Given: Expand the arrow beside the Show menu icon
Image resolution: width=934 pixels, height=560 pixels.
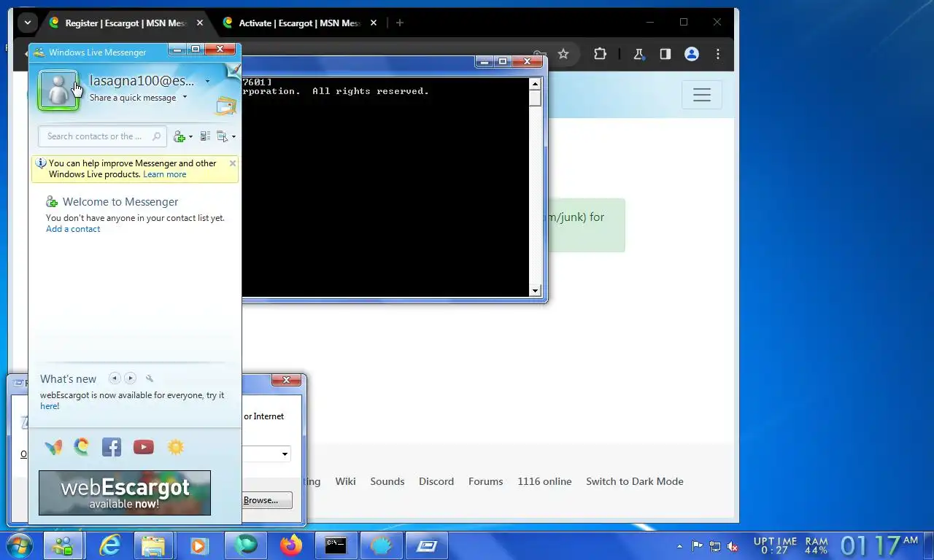Looking at the screenshot, I should [x=233, y=137].
